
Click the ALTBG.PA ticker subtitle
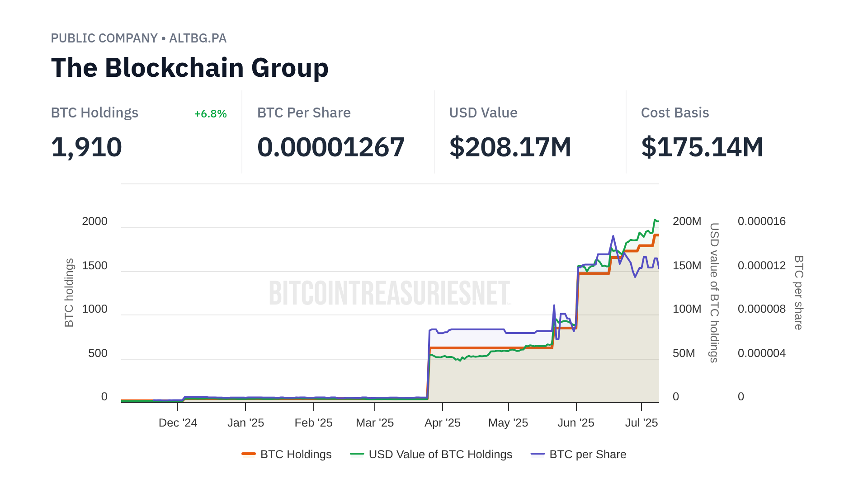point(198,38)
